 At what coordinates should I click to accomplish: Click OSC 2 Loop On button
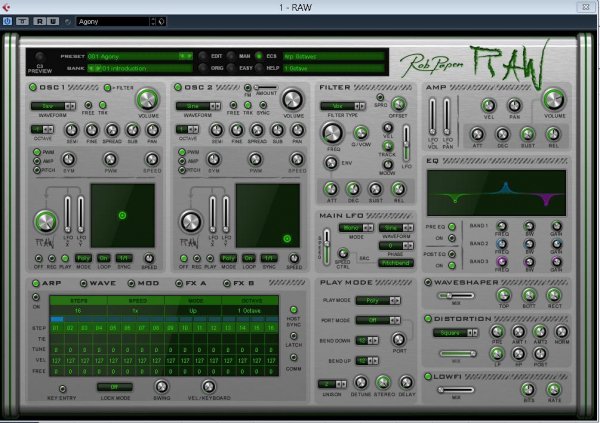[x=248, y=258]
